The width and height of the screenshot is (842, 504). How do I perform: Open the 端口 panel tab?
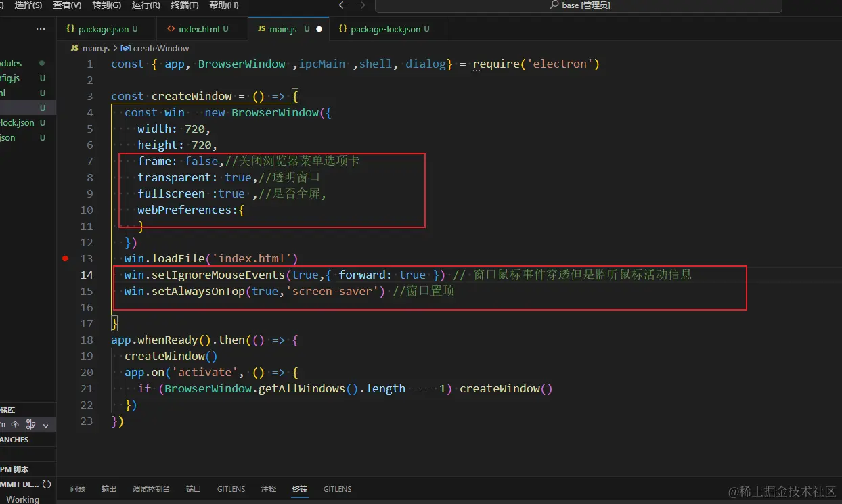coord(194,489)
